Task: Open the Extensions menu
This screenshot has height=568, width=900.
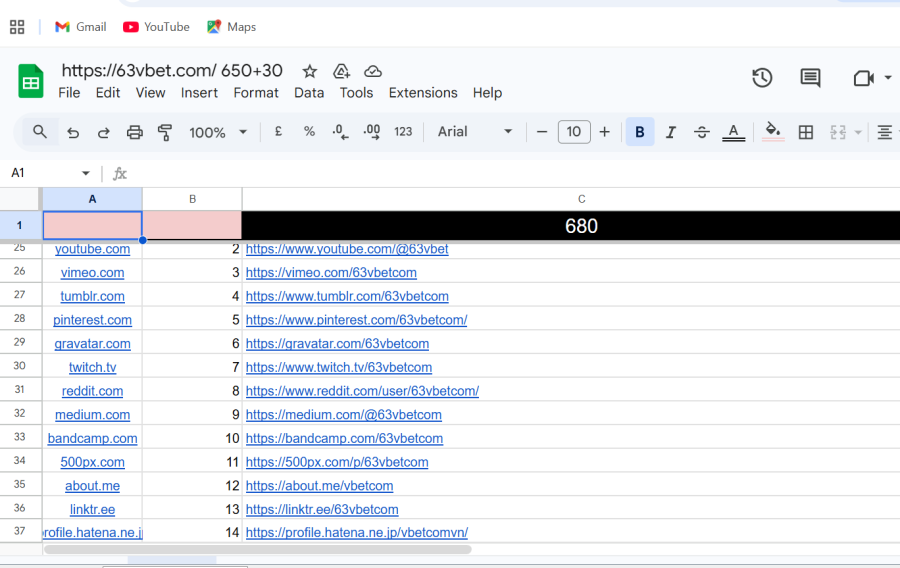Action: [423, 92]
